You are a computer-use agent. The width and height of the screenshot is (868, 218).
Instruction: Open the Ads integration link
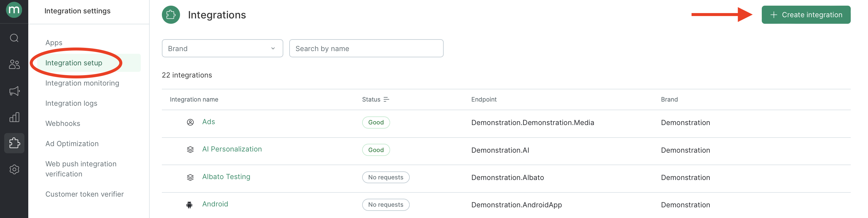pos(208,122)
